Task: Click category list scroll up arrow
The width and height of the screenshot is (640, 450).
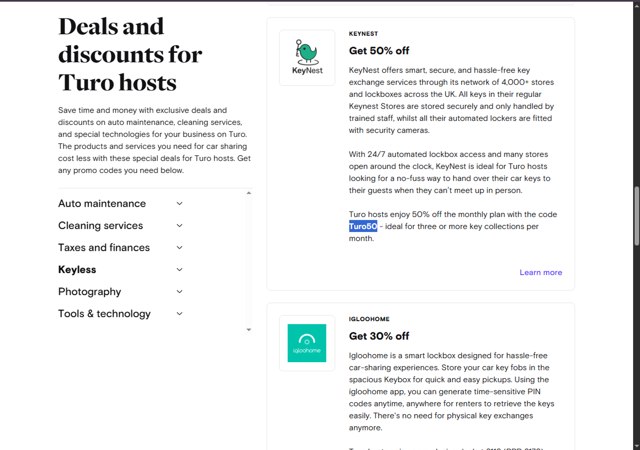Action: coord(249,193)
